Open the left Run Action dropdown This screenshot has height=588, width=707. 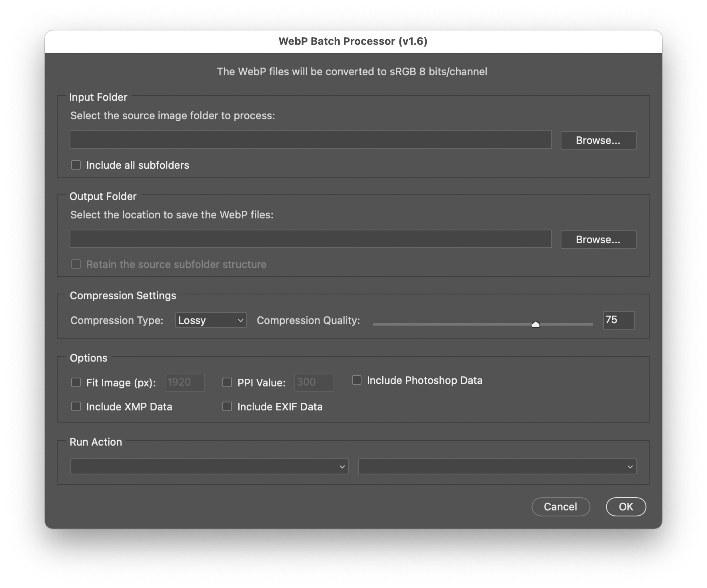(x=209, y=466)
